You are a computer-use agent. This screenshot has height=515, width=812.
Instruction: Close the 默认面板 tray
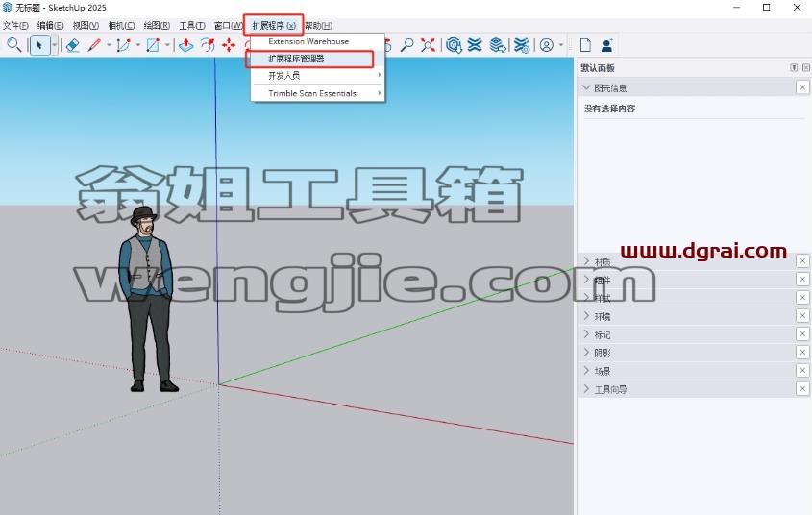click(x=806, y=68)
